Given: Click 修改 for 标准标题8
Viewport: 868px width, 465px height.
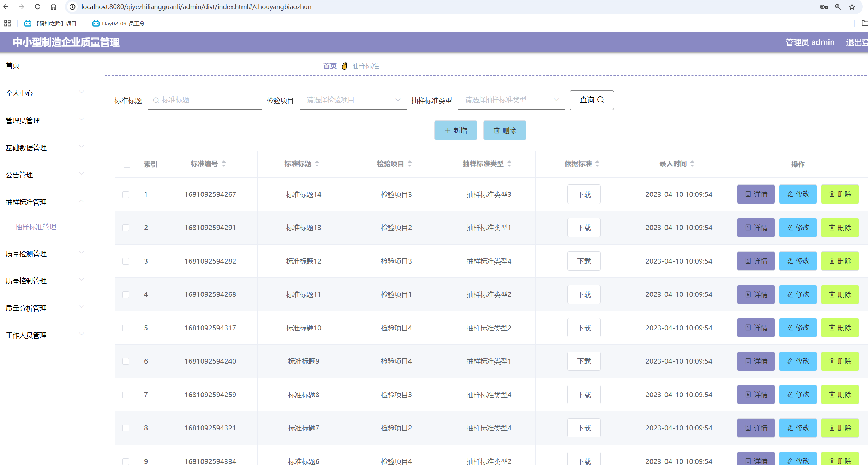Looking at the screenshot, I should (798, 394).
